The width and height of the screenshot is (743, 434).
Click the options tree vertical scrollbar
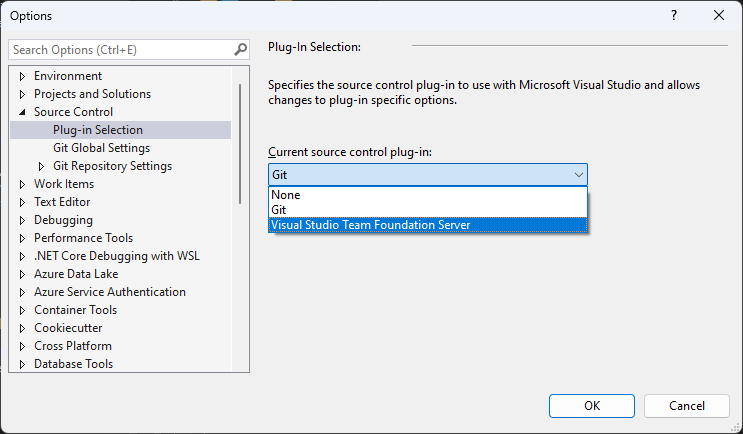coord(240,140)
